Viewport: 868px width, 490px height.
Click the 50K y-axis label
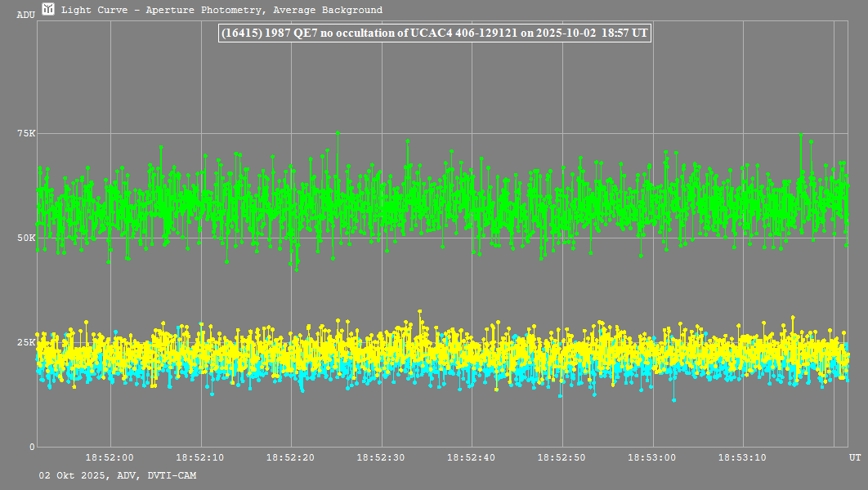(x=26, y=238)
